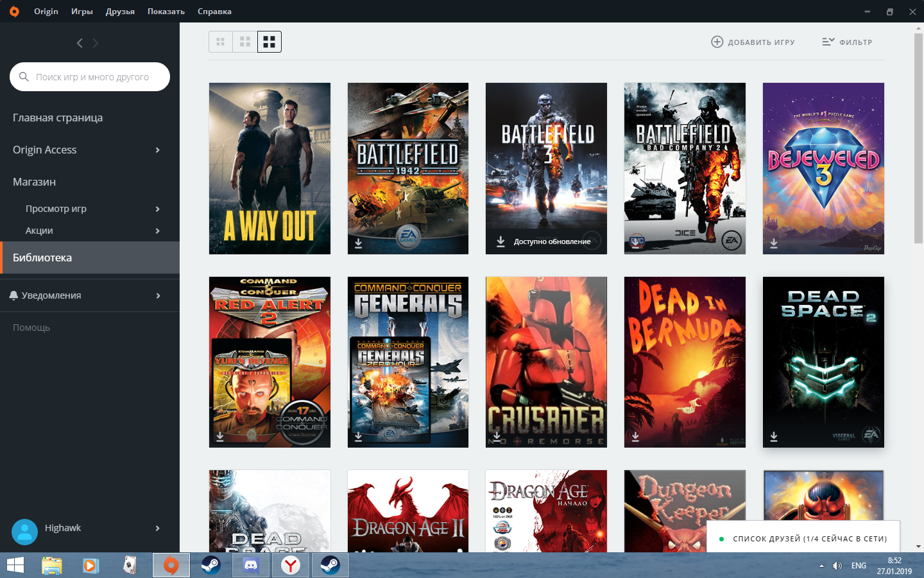Click the Highhawk user avatar
This screenshot has width=924, height=578.
pyautogui.click(x=24, y=532)
